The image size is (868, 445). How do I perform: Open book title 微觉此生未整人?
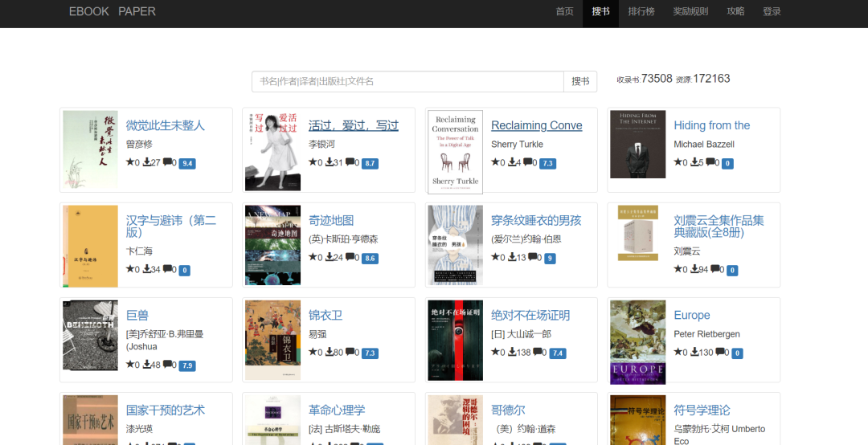(166, 125)
